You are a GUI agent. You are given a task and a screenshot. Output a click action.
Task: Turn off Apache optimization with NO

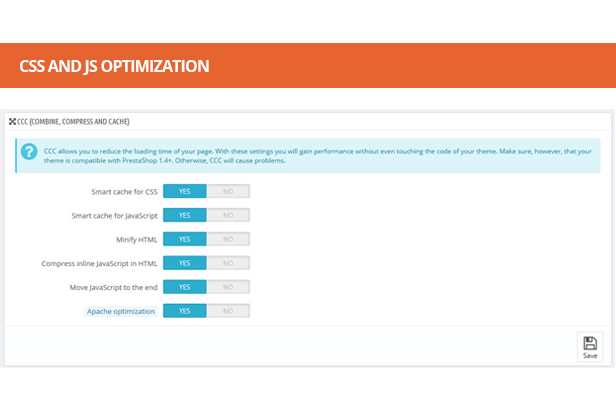[x=228, y=311]
